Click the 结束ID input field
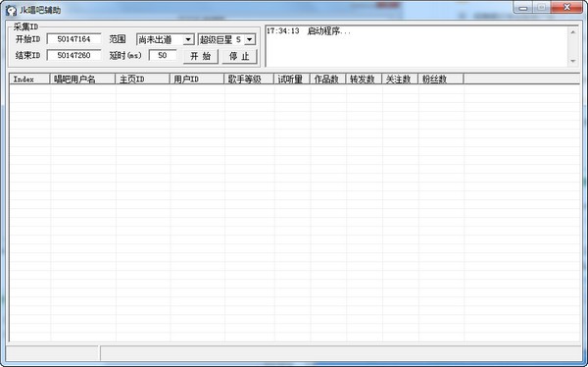This screenshot has width=588, height=367. (73, 55)
